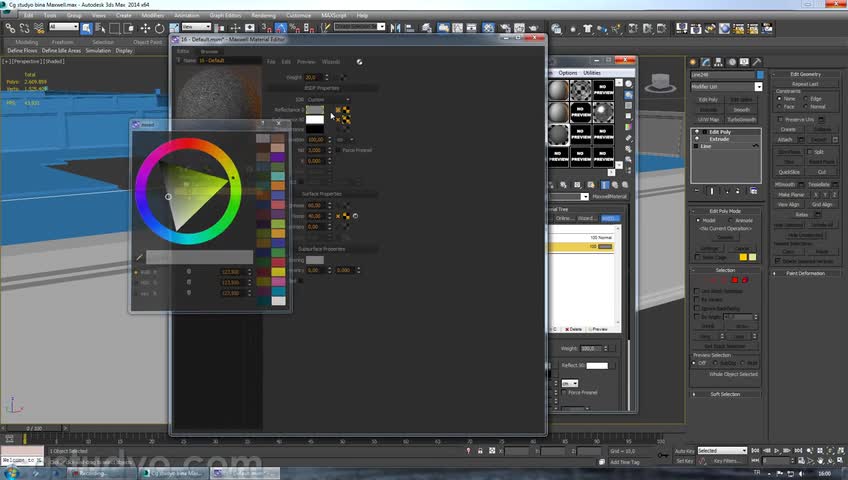The height and width of the screenshot is (480, 848).
Task: Open the Hierarchy panel tab icon
Action: pyautogui.click(x=718, y=62)
